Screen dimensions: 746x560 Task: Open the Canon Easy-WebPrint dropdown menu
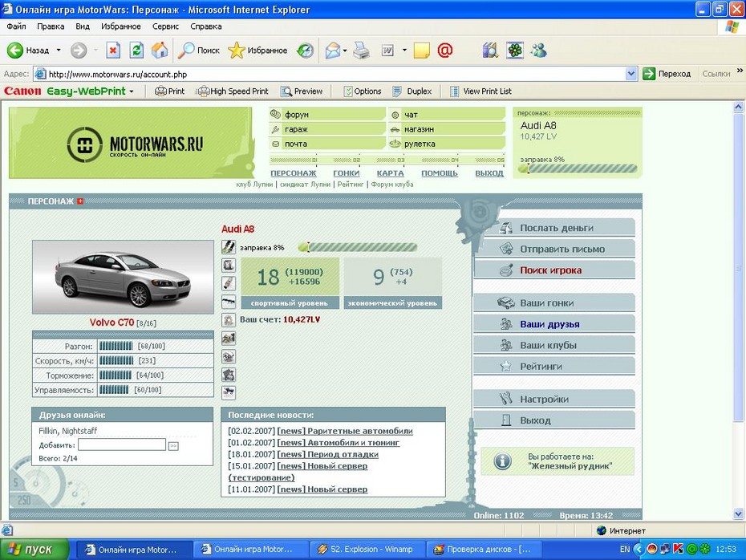coord(132,91)
